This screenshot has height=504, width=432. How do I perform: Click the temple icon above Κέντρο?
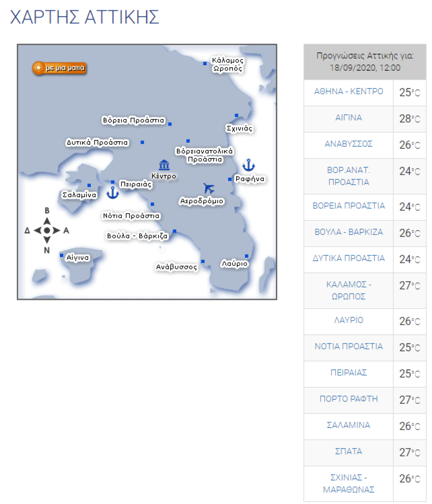[x=164, y=165]
